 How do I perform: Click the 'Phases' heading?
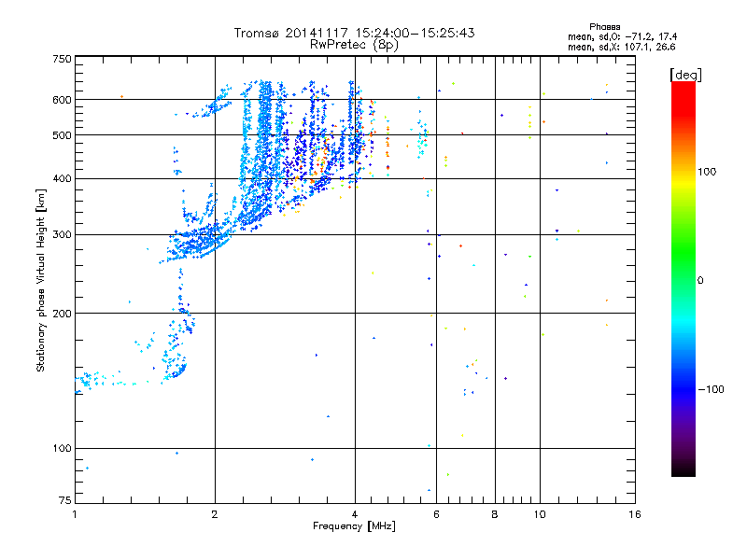(604, 27)
